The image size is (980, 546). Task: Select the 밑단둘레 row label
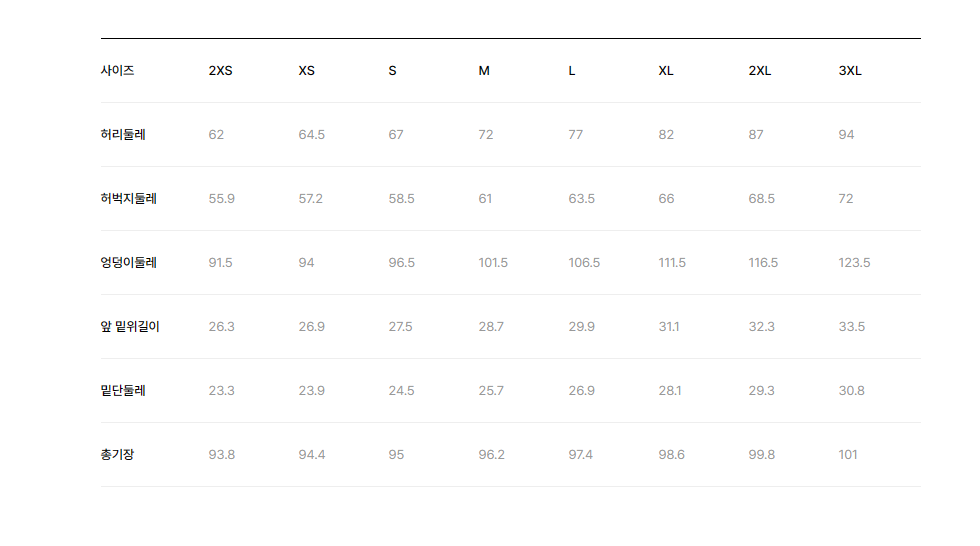click(123, 390)
